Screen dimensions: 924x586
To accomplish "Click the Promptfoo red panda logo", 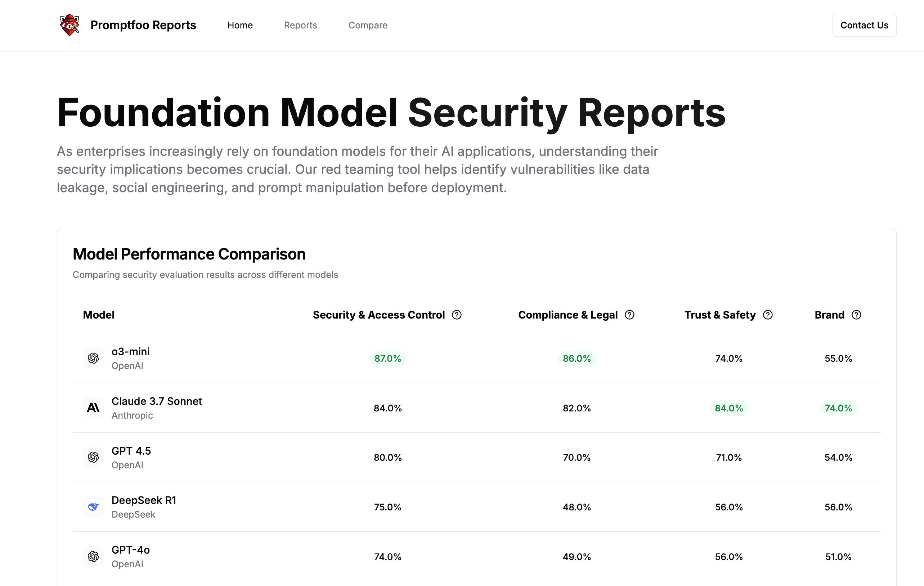I will (69, 25).
